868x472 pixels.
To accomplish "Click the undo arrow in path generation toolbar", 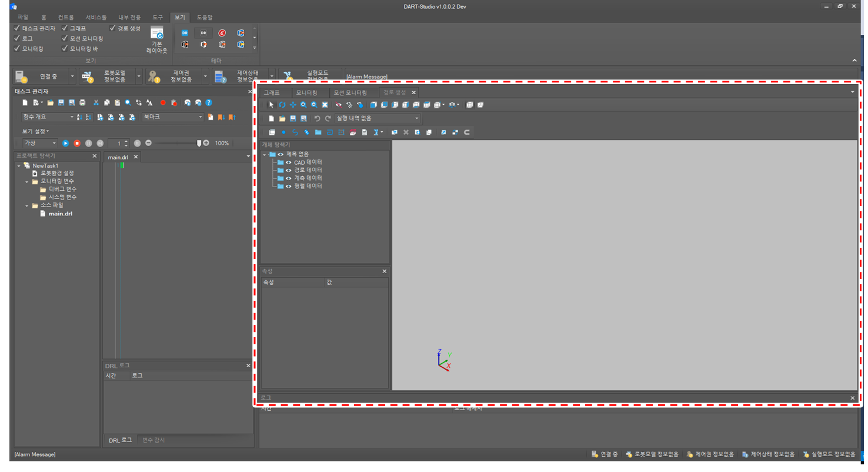I will coord(317,118).
